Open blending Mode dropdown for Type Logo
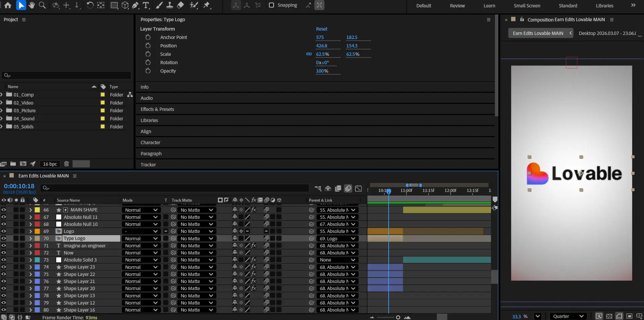This screenshot has width=644, height=320. [x=141, y=238]
